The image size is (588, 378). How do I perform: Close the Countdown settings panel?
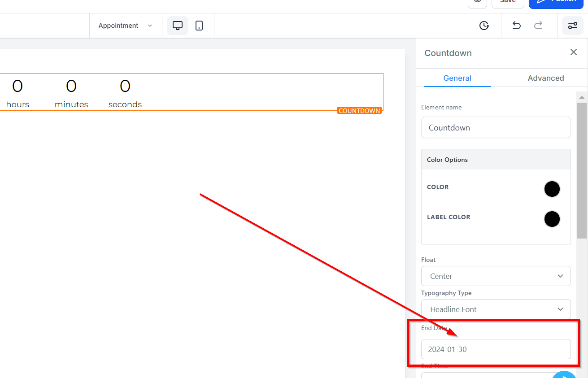[573, 52]
